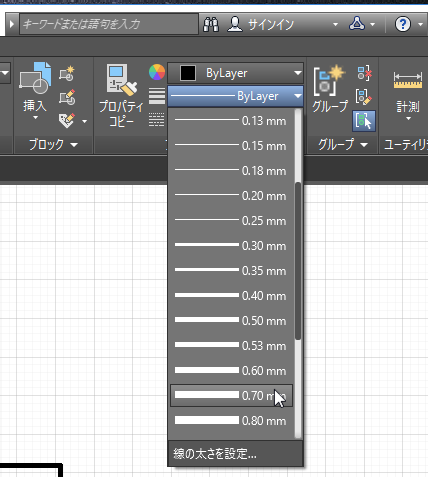Viewport: 428px width, 477px height.
Task: Click the Sign In user icon
Action: click(235, 24)
